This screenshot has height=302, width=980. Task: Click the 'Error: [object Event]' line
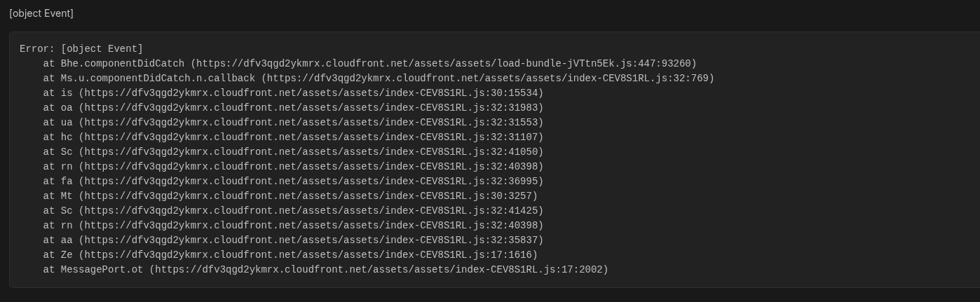[x=81, y=49]
